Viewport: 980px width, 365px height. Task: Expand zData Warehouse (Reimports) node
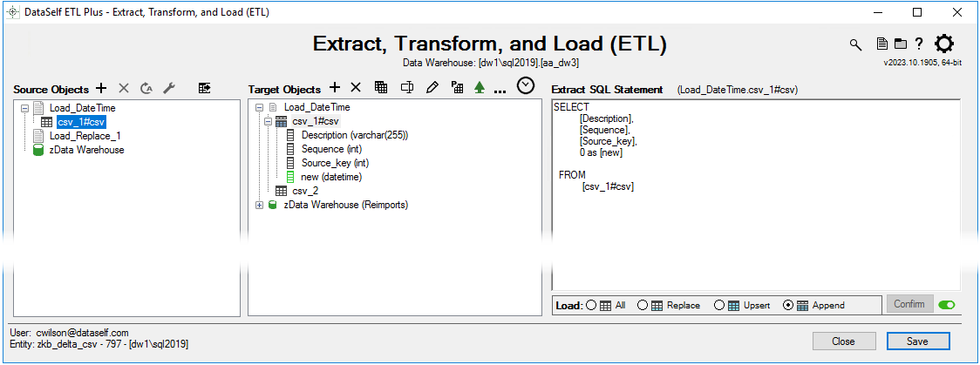259,206
